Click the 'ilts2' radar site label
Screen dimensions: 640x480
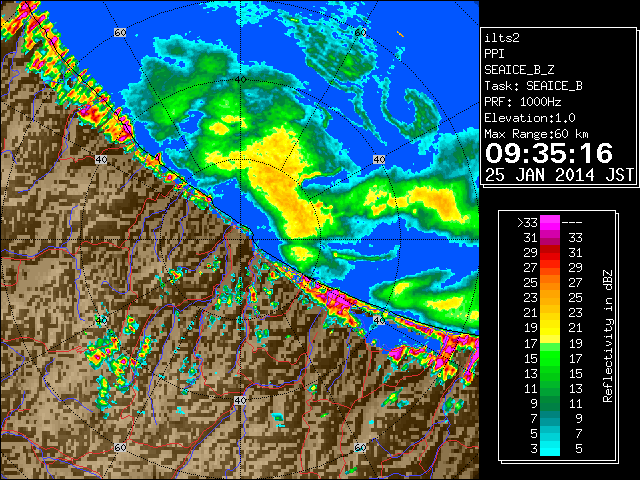[502, 38]
